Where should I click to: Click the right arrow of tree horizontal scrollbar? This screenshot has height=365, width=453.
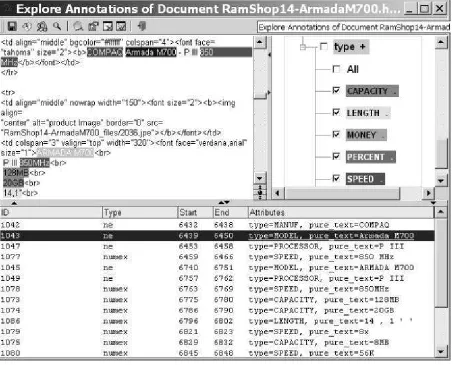pos(429,193)
